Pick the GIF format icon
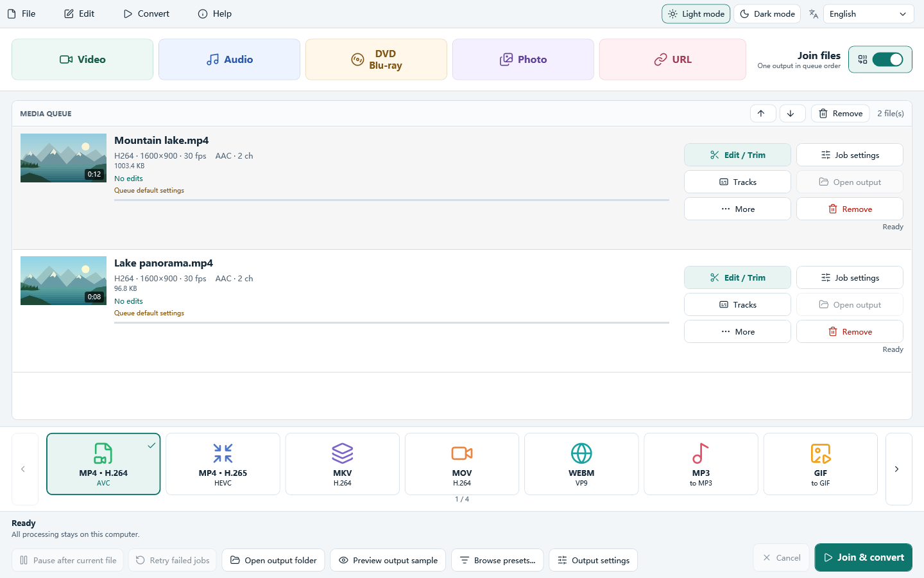This screenshot has height=578, width=924. (x=821, y=453)
